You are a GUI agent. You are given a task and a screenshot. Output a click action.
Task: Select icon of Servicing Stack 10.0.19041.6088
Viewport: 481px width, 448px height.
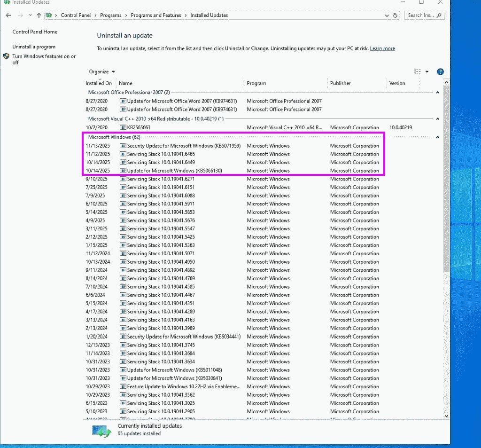point(123,196)
